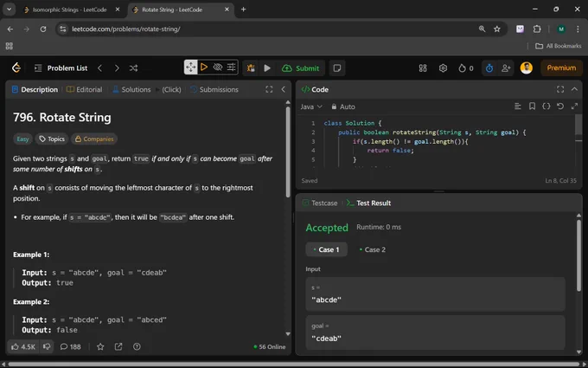588x368 pixels.
Task: Open the Problem List panel
Action: 61,68
